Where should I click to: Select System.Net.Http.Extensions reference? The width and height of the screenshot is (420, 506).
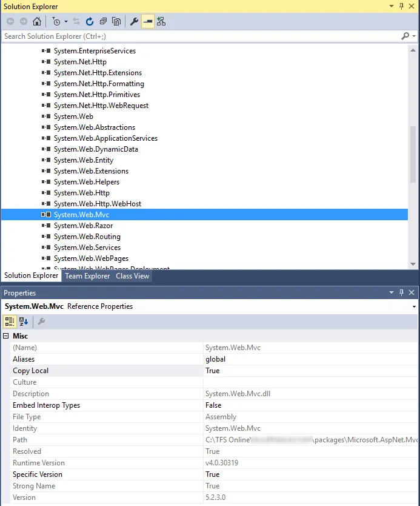point(98,73)
